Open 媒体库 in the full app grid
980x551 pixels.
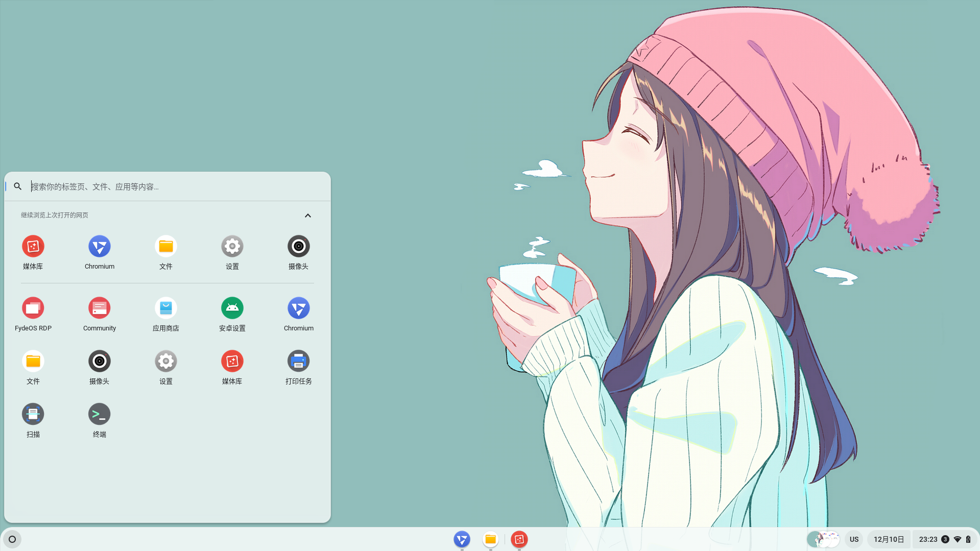(232, 367)
